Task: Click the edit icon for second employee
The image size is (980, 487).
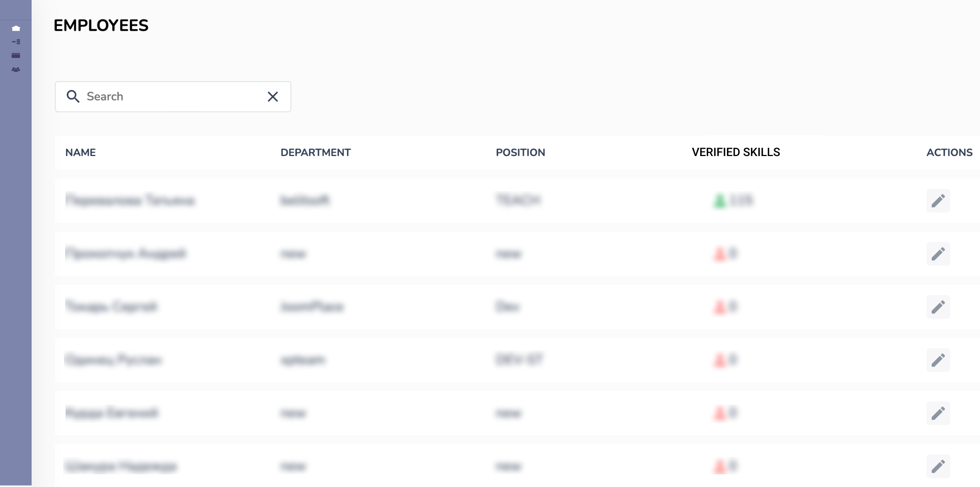Action: [938, 253]
